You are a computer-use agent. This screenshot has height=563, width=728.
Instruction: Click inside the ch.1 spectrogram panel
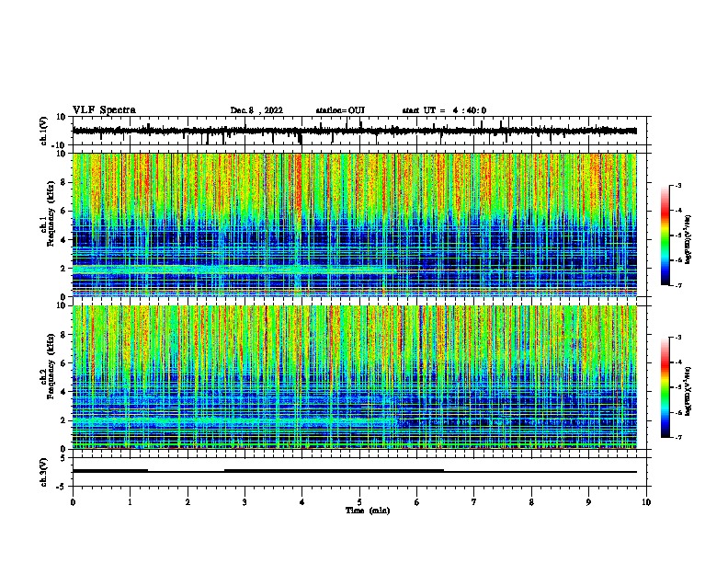[x=355, y=224]
